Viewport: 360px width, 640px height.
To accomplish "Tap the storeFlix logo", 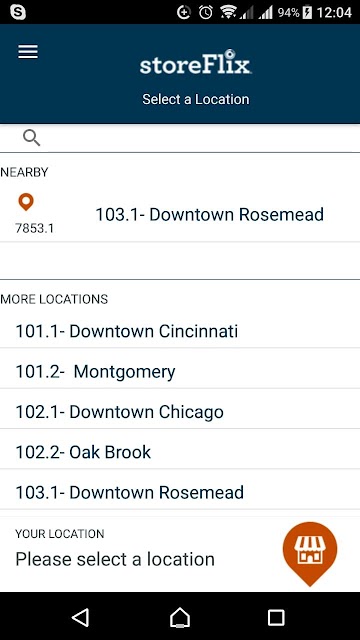I will click(195, 63).
